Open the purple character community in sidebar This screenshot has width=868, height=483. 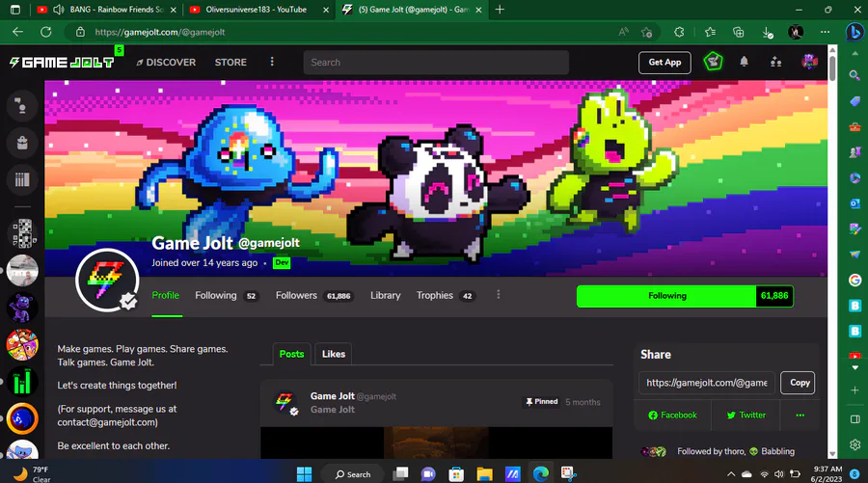click(22, 308)
